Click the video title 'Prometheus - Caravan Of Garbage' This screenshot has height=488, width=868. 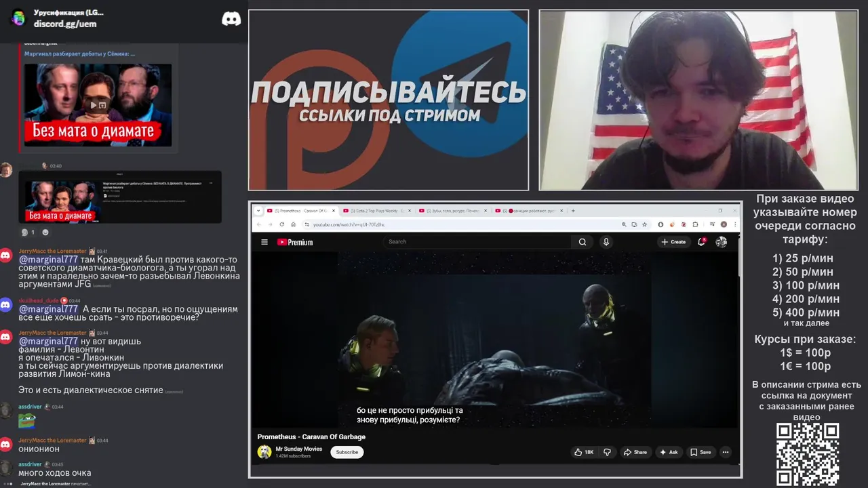point(311,437)
